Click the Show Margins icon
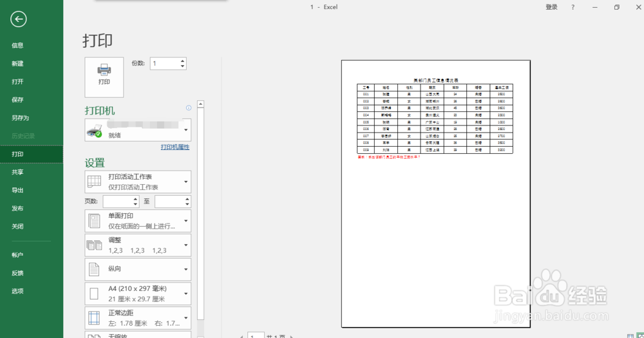Screen dimensions: 644x338 tap(630, 336)
